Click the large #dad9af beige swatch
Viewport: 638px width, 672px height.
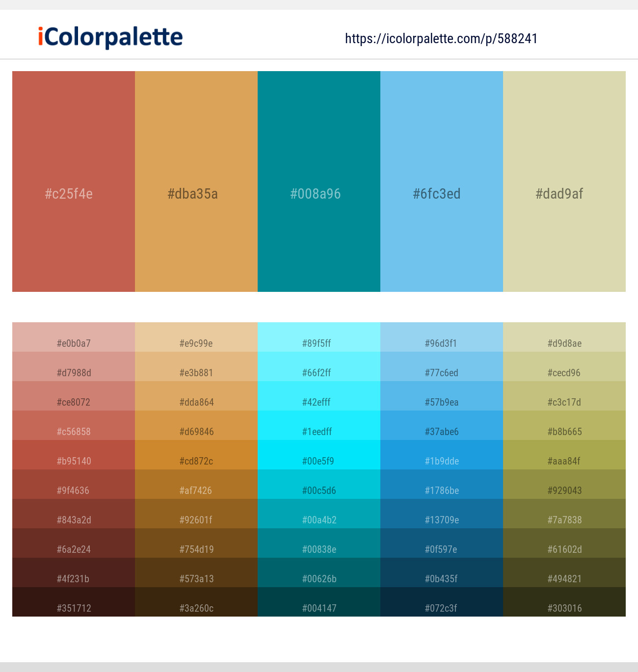tap(564, 181)
